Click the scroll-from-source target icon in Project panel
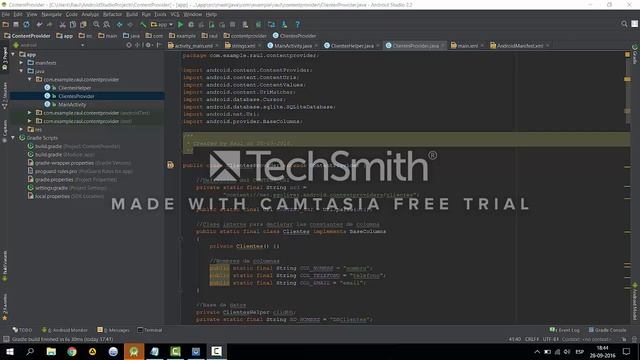 [x=129, y=45]
